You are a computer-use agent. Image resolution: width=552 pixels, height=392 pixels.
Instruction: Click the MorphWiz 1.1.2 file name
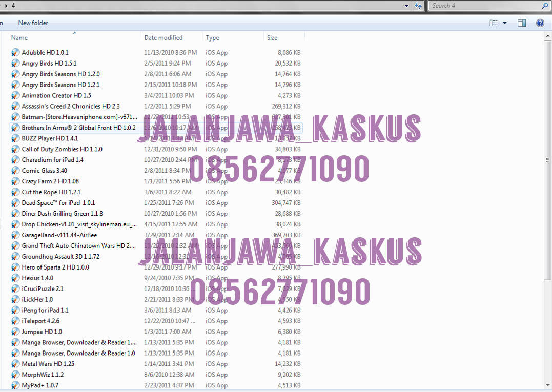pos(43,375)
